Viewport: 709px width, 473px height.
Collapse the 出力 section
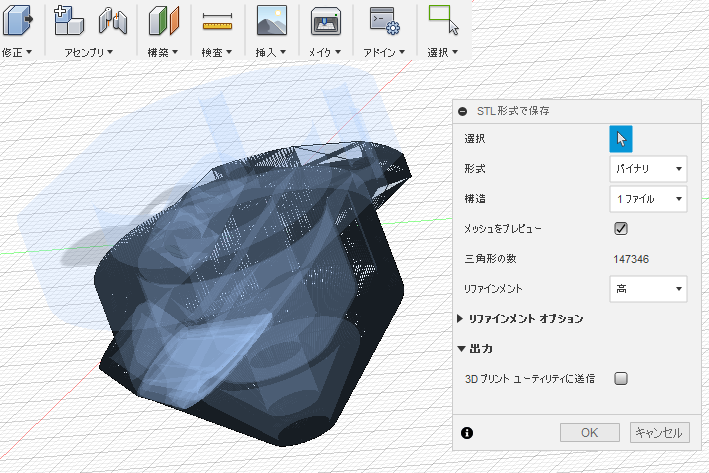click(461, 349)
